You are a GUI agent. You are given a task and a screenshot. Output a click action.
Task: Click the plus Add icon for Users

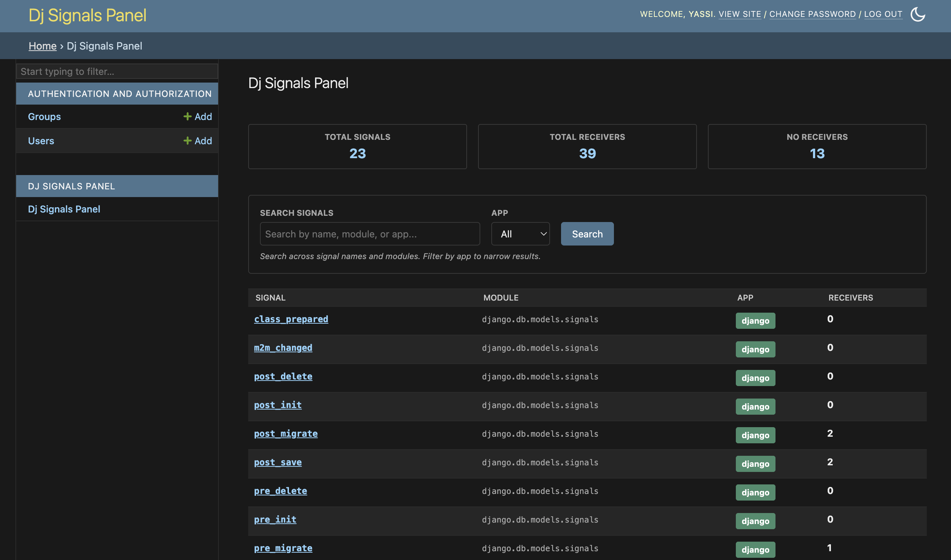[197, 141]
